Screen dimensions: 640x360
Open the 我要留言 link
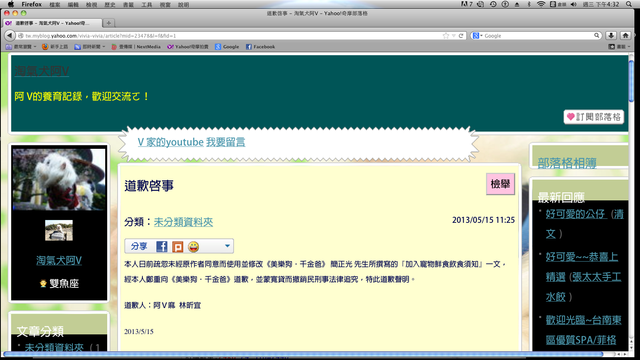click(x=225, y=142)
